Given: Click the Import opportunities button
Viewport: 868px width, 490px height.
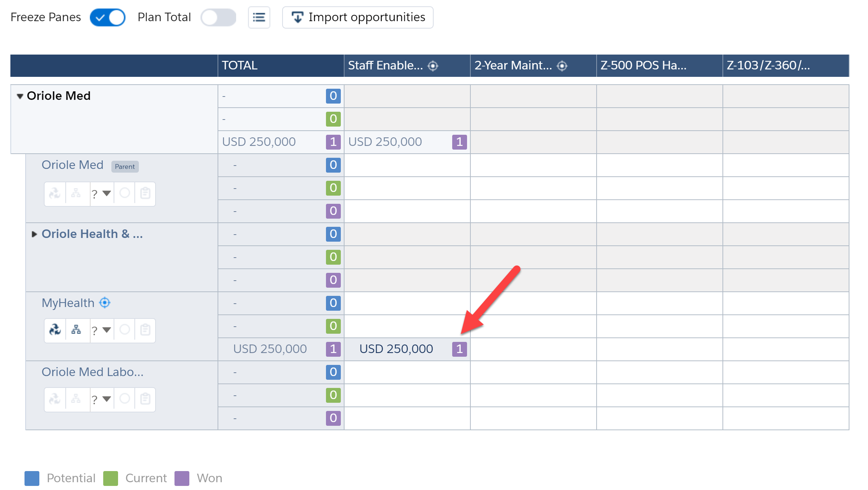Looking at the screenshot, I should (358, 17).
